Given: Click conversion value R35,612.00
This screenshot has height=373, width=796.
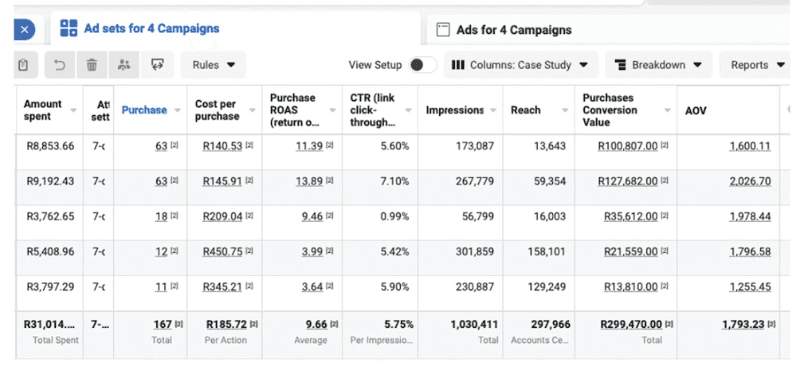Looking at the screenshot, I should coord(631,217).
